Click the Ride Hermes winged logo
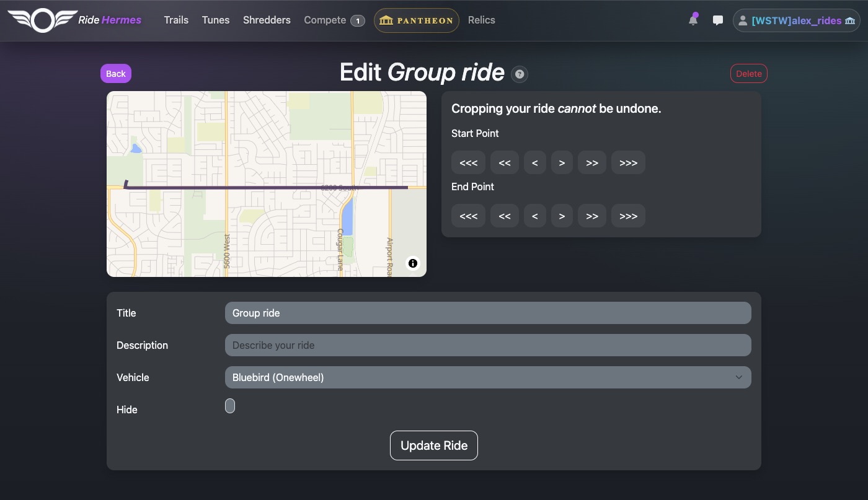The width and height of the screenshot is (868, 500). pyautogui.click(x=42, y=20)
